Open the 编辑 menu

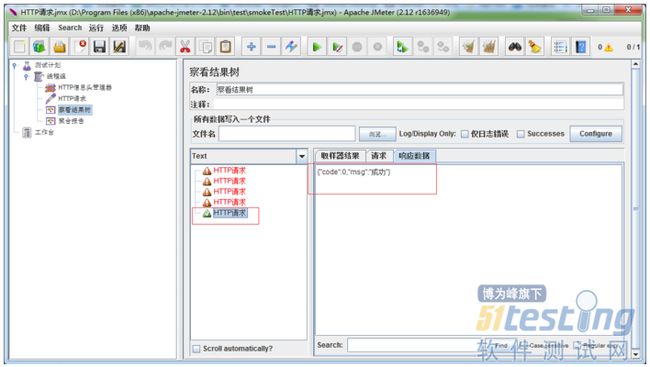point(42,28)
